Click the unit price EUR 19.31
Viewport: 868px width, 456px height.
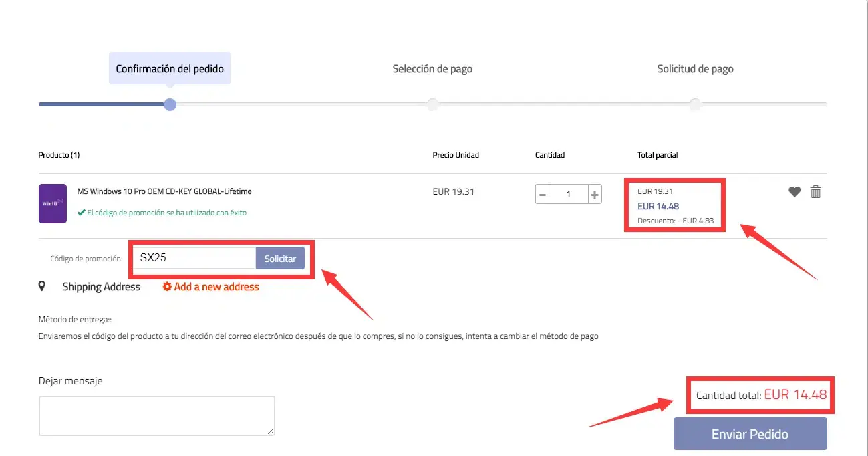pos(453,191)
